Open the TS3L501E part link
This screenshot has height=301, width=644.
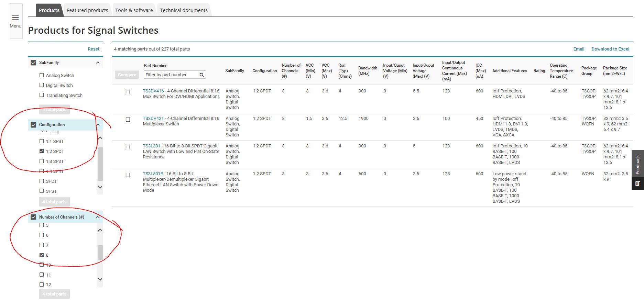[x=153, y=174]
